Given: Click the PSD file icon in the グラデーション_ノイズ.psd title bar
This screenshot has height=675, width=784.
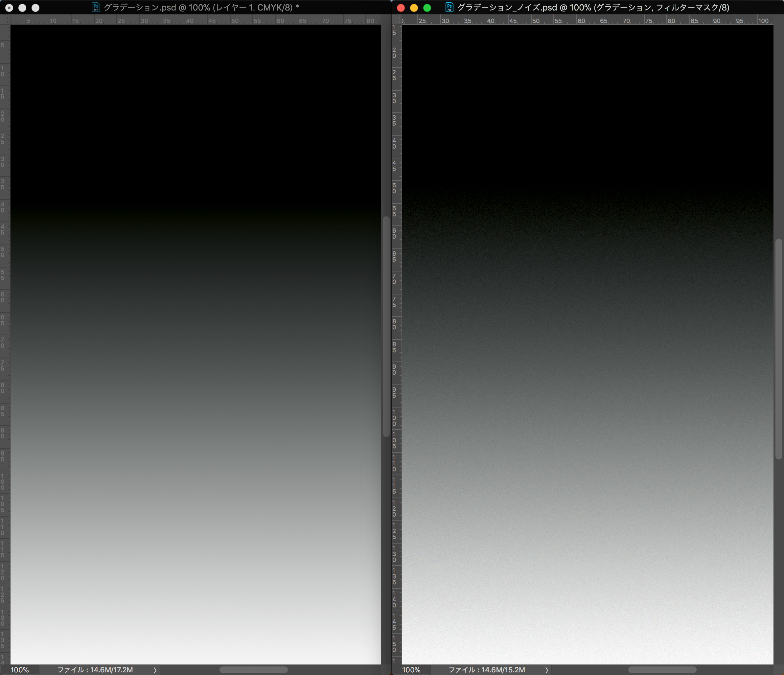Looking at the screenshot, I should [450, 7].
